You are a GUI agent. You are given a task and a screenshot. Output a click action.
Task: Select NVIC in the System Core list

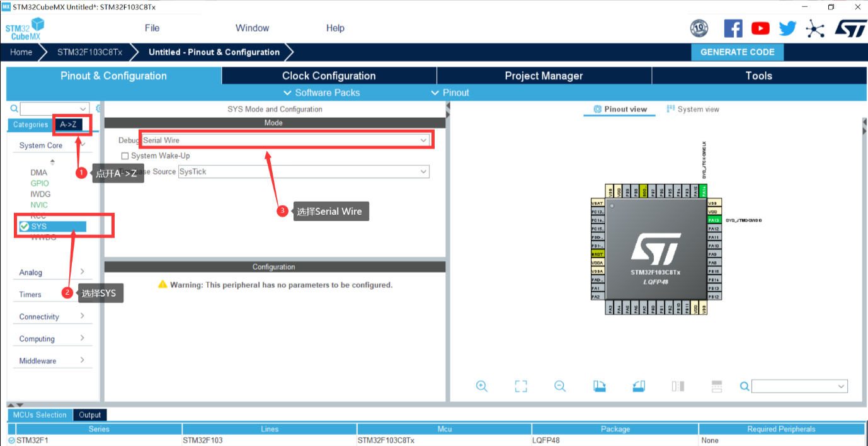[39, 205]
